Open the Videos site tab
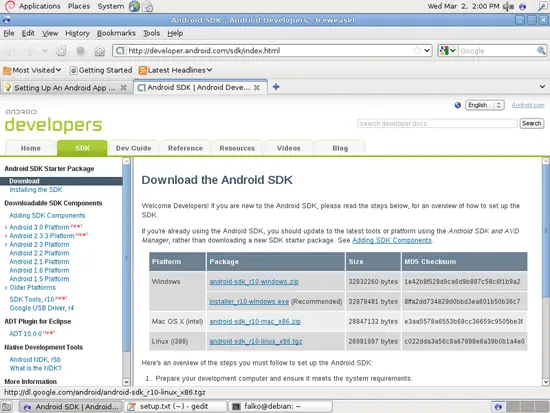This screenshot has width=550, height=413. click(289, 148)
